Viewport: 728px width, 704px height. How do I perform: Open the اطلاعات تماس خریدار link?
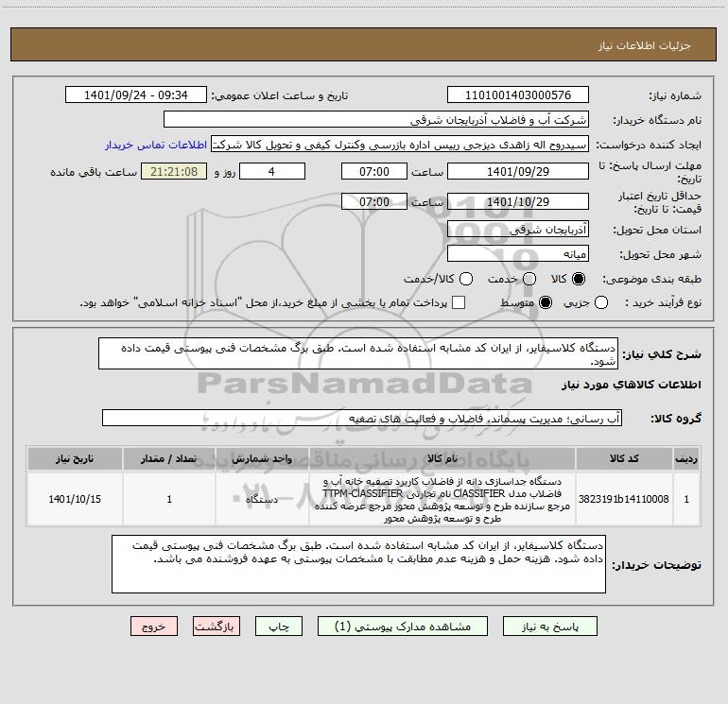click(x=156, y=145)
